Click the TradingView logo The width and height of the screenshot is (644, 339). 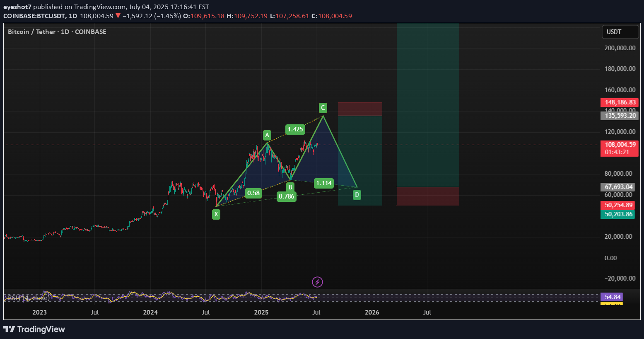coord(34,329)
